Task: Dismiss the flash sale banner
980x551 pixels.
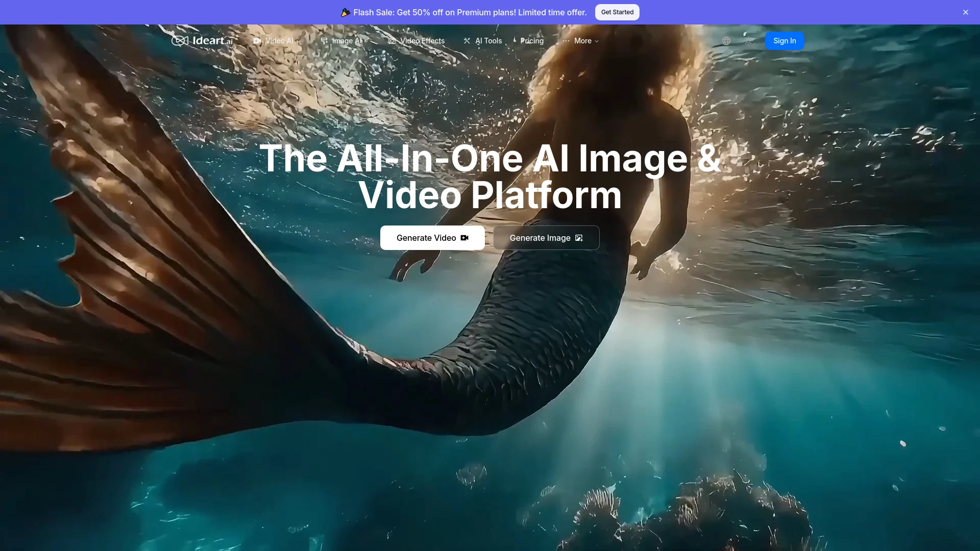Action: click(966, 12)
